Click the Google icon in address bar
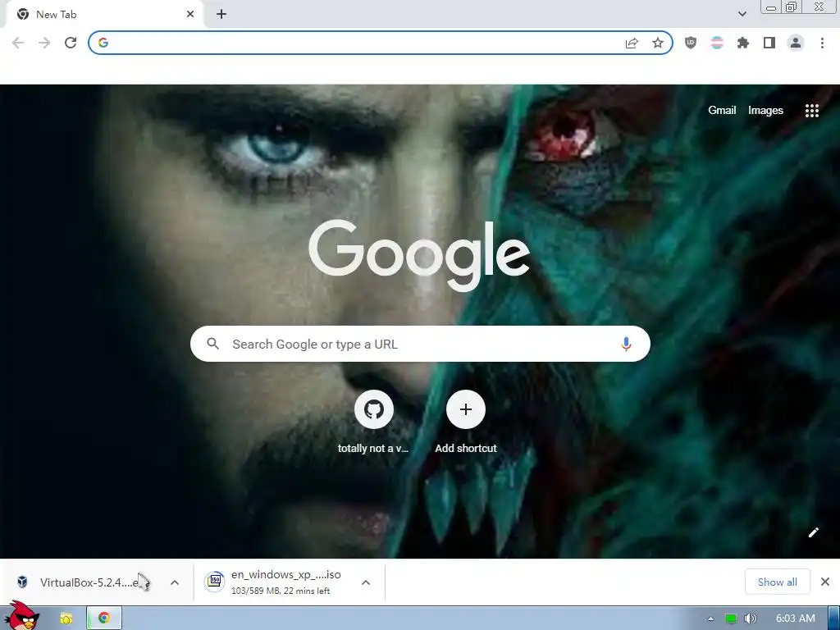The image size is (840, 630). pos(103,43)
